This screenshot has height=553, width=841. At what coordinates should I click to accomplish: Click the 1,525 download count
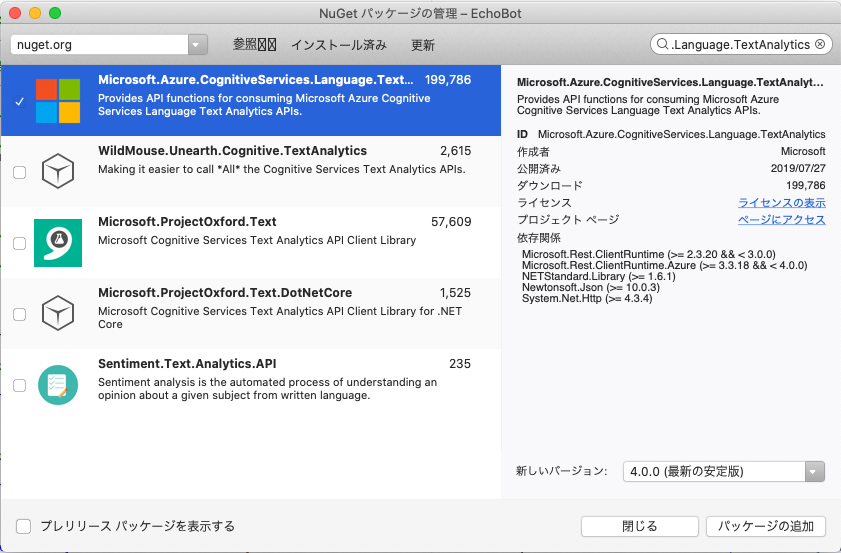tap(455, 293)
